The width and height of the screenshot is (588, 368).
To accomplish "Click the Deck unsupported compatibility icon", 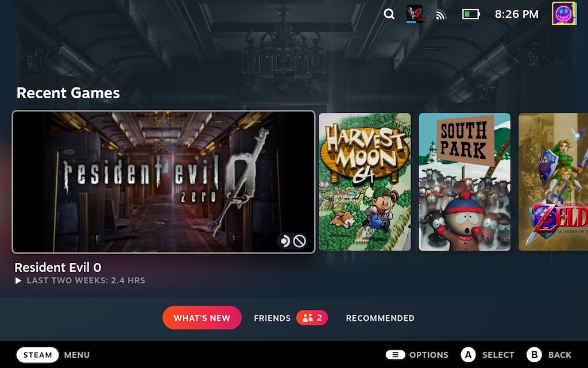I will (300, 241).
